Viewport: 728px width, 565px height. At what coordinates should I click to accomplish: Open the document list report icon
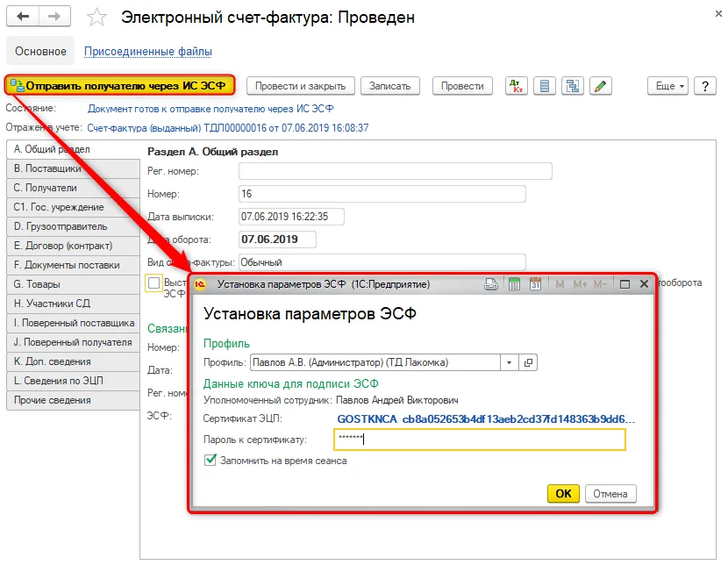545,86
